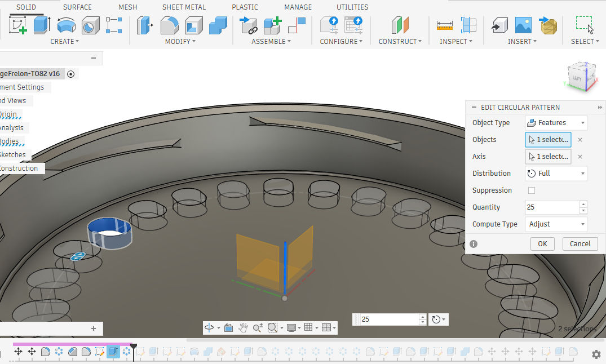The width and height of the screenshot is (606, 364).
Task: Select the Extrude tool icon
Action: (42, 25)
